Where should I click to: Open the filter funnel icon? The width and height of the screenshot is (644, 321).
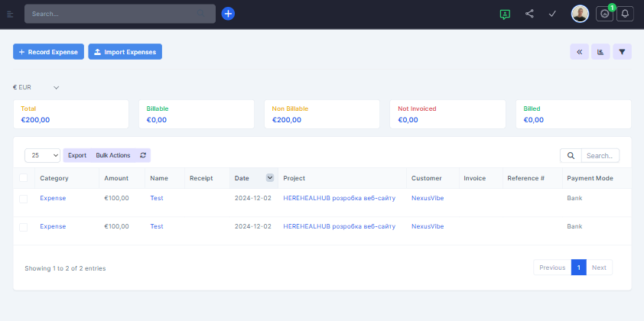click(x=623, y=52)
